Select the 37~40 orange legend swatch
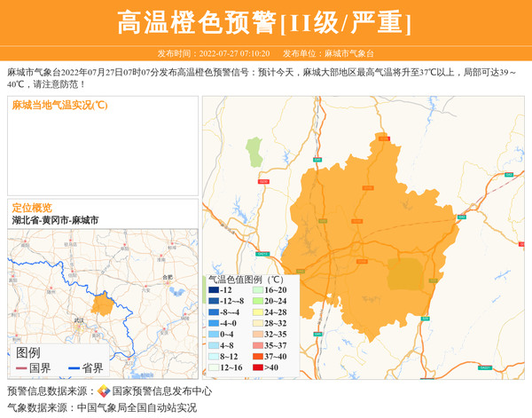 [257, 356]
